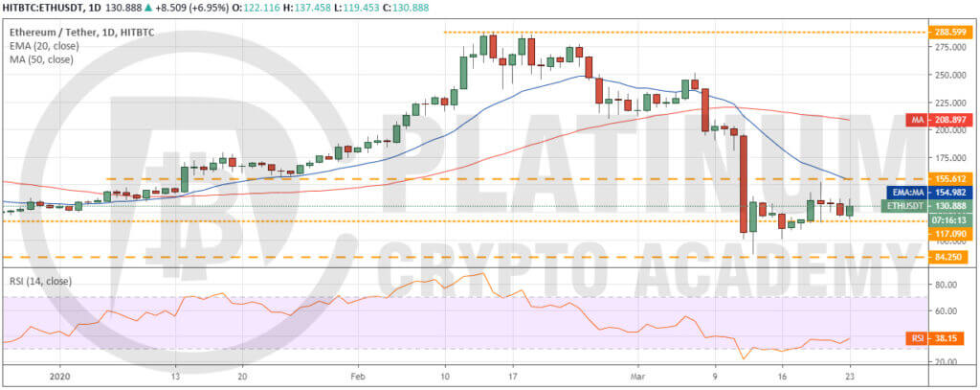Click the MA 208.897 price tag
980x390 pixels.
(937, 119)
